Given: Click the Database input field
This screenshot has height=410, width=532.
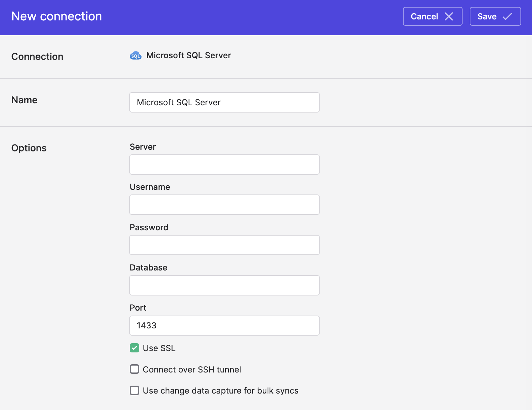Looking at the screenshot, I should pyautogui.click(x=225, y=285).
